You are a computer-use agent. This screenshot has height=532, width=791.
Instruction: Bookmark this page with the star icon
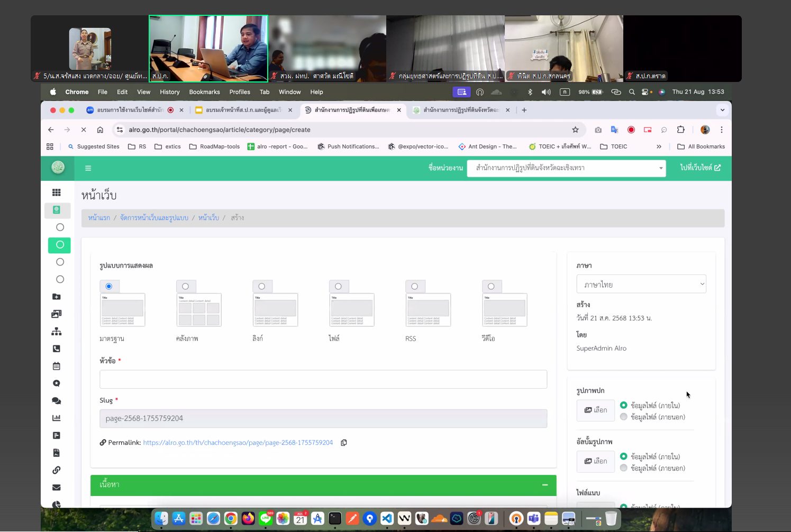pyautogui.click(x=575, y=130)
